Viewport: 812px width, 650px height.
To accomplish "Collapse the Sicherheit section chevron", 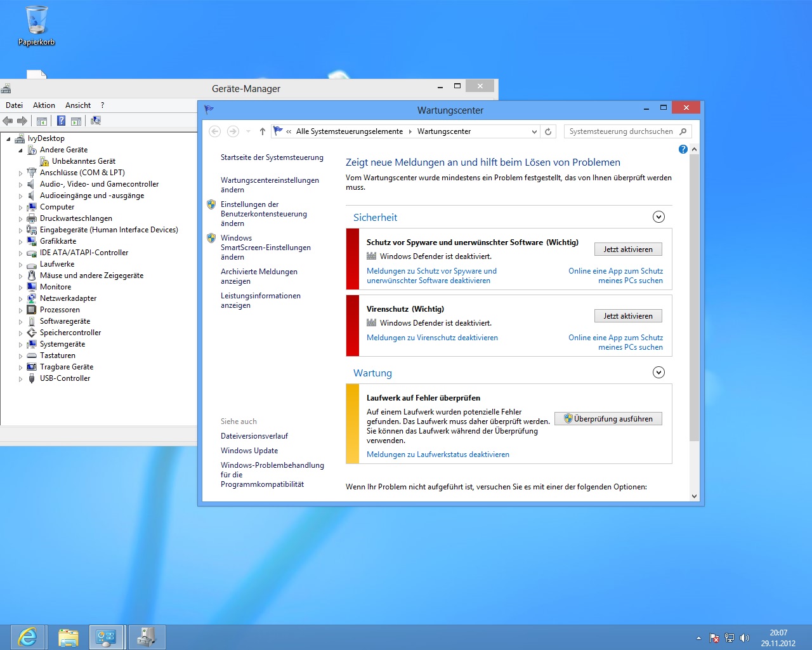I will click(x=658, y=217).
